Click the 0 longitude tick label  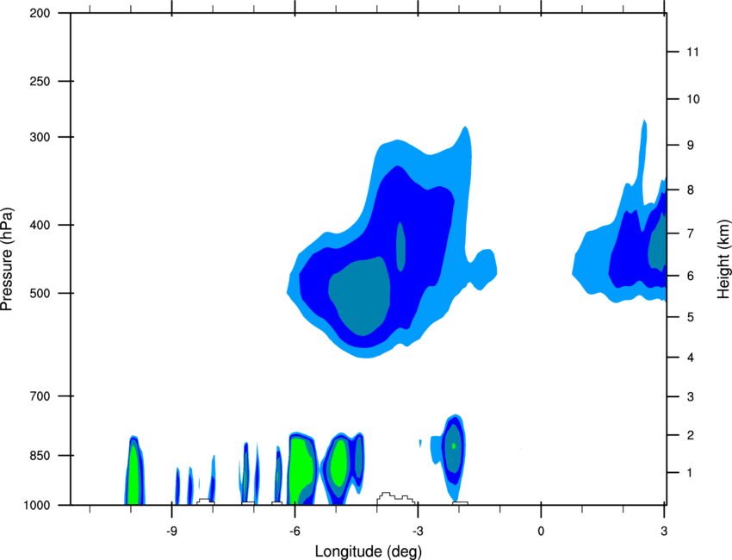click(x=541, y=532)
